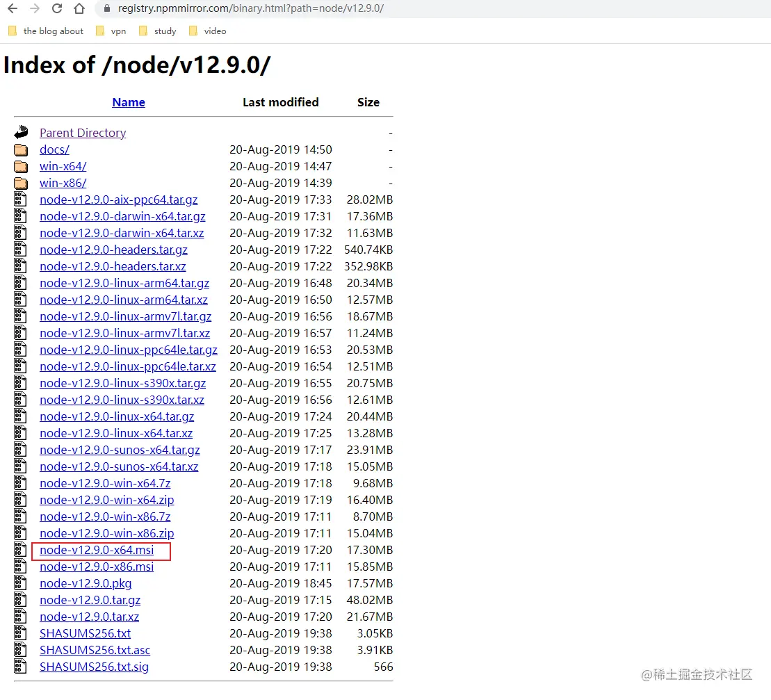This screenshot has height=700, width=771.
Task: Sort the listing by Name
Action: pyautogui.click(x=129, y=102)
